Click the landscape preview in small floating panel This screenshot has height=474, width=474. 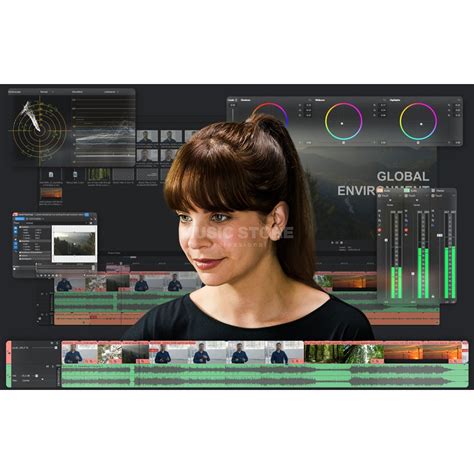(74, 243)
